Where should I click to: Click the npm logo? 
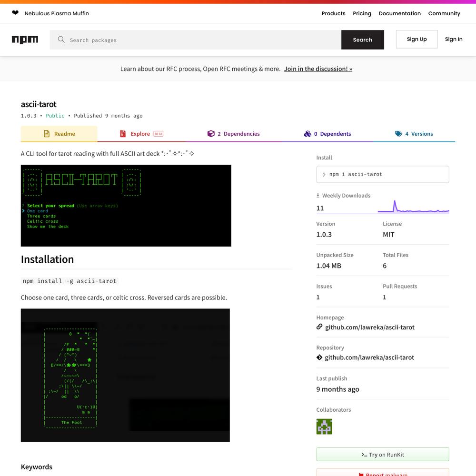25,40
